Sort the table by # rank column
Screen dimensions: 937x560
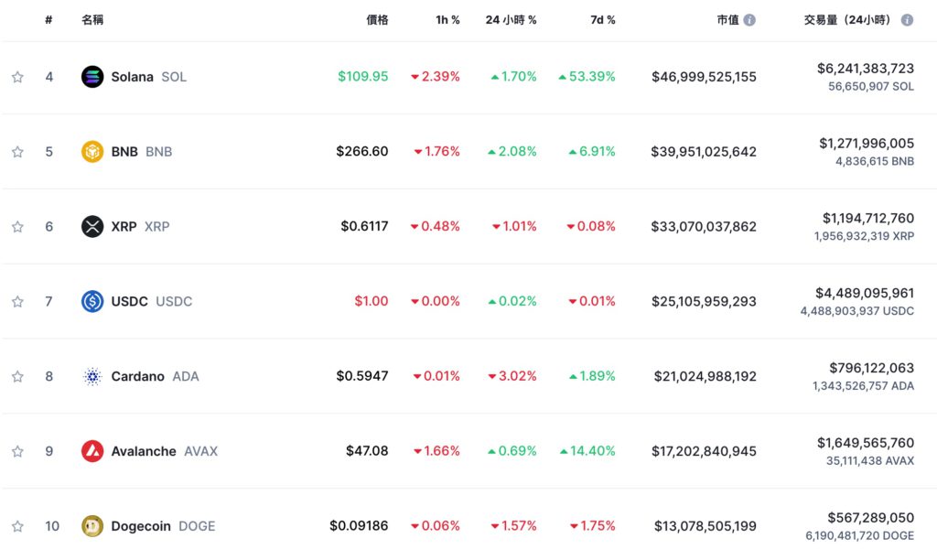coord(48,20)
